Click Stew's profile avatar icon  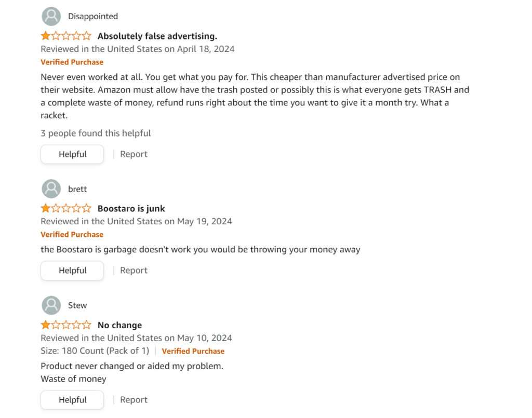point(51,305)
